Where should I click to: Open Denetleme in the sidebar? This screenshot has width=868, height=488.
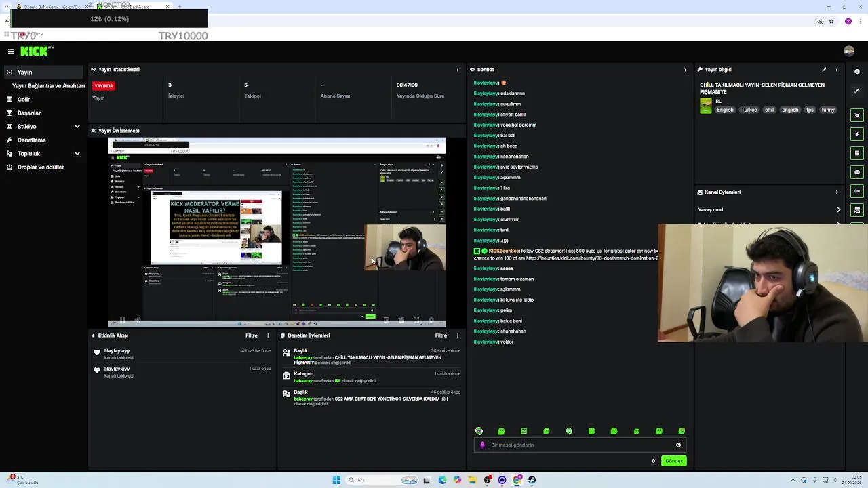tap(31, 140)
